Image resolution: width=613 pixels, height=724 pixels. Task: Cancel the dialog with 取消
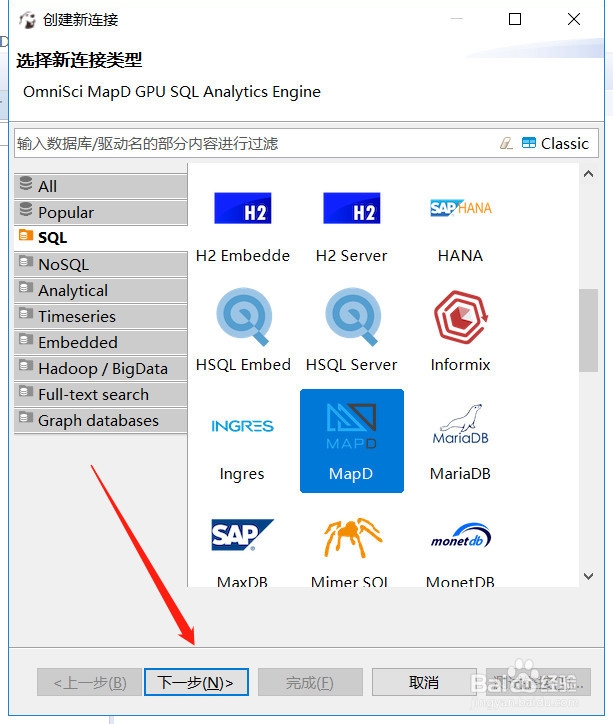click(x=424, y=682)
